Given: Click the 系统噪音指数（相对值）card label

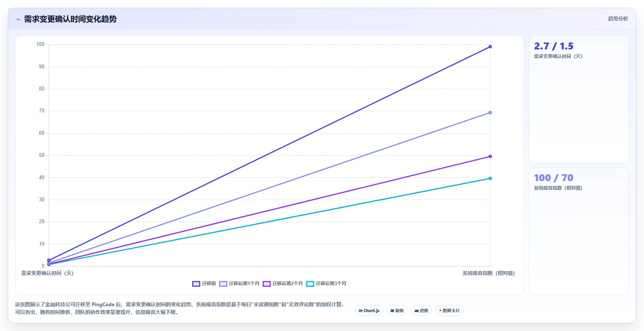Looking at the screenshot, I should [558, 188].
